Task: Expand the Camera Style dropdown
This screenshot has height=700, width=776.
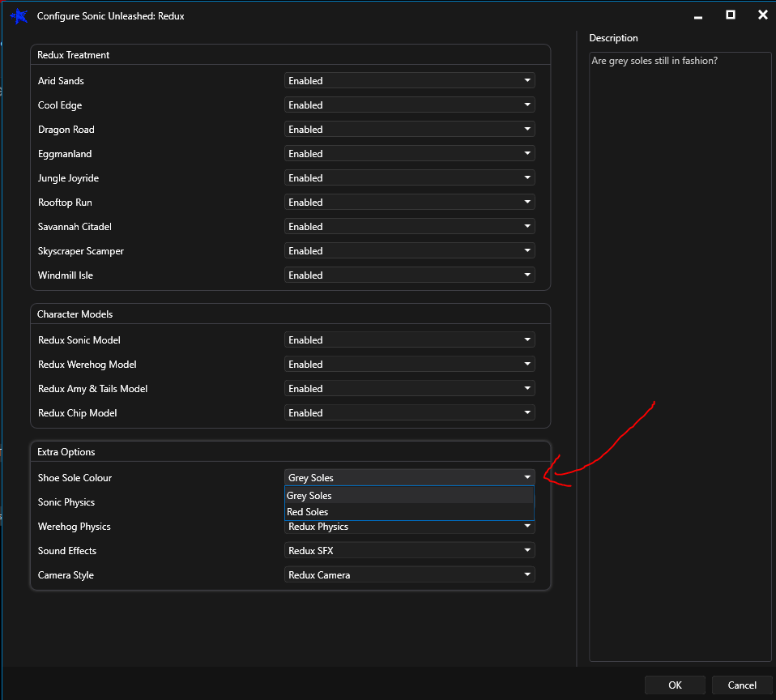Action: (409, 574)
